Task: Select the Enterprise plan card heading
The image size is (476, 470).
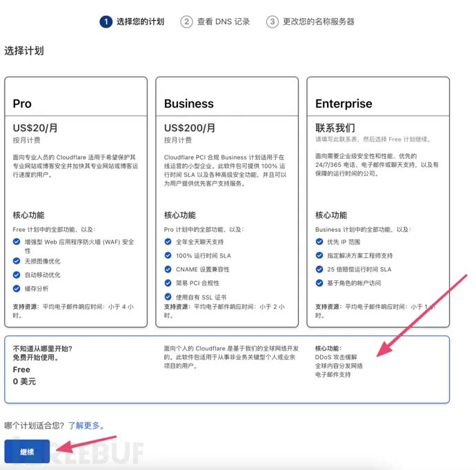Action: point(344,104)
